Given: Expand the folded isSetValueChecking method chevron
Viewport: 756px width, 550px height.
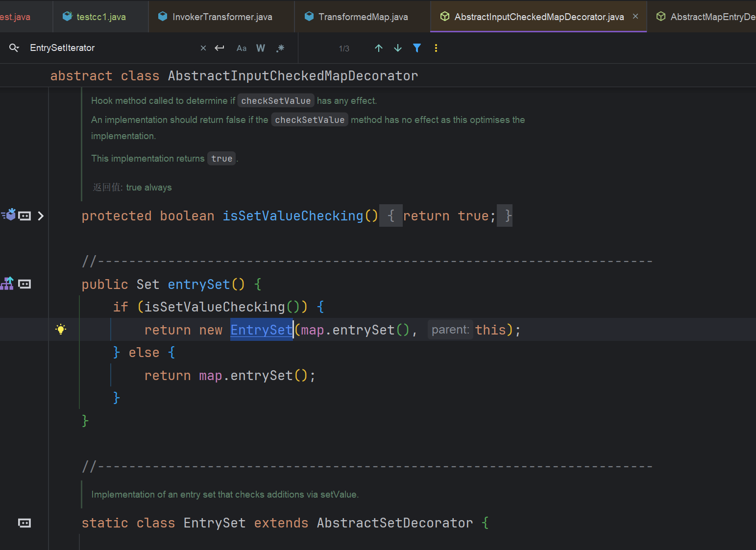Looking at the screenshot, I should pos(41,216).
